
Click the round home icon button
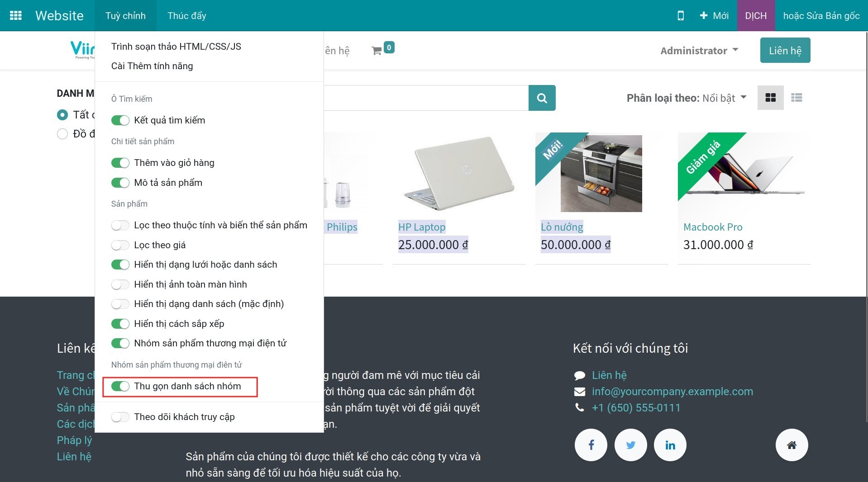point(792,445)
